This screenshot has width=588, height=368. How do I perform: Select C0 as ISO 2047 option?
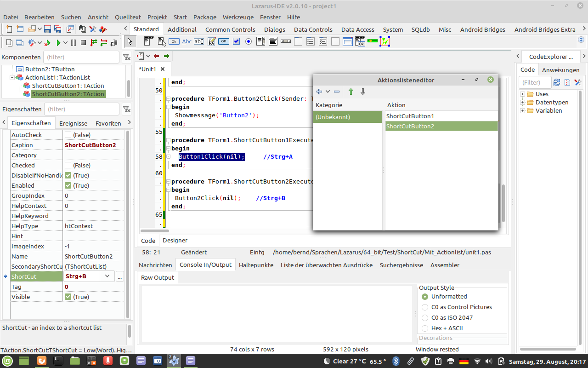point(425,318)
